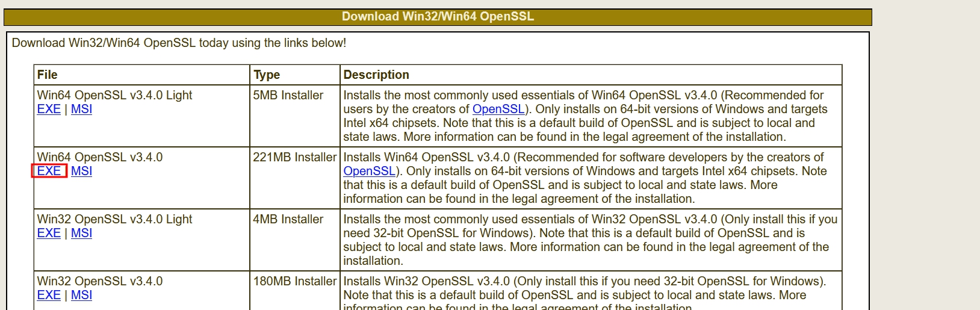The image size is (980, 310).
Task: Download the Win64 OpenSSL v3.4.0 Light MSI
Action: pyautogui.click(x=81, y=109)
